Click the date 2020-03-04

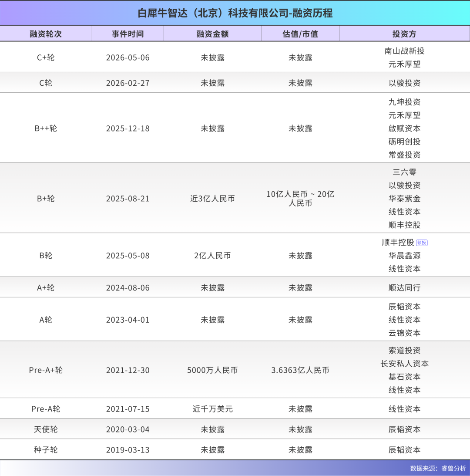[x=128, y=429]
